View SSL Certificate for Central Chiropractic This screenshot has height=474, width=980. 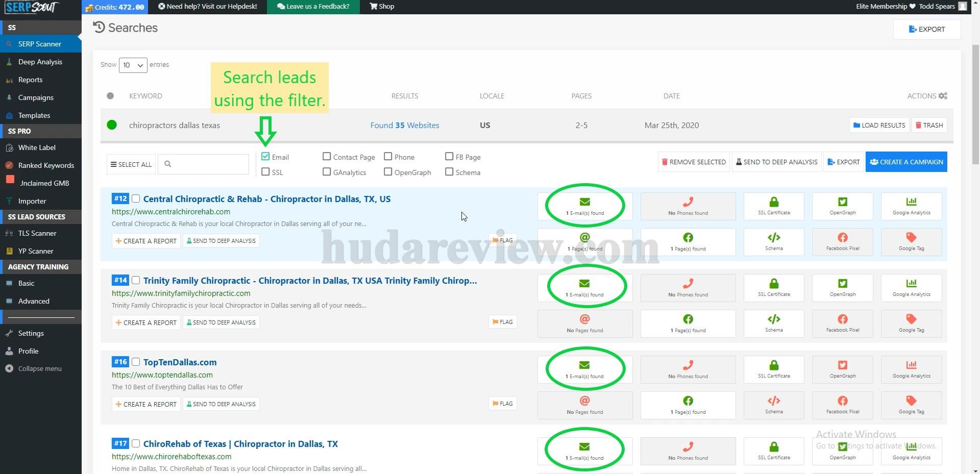click(x=774, y=206)
